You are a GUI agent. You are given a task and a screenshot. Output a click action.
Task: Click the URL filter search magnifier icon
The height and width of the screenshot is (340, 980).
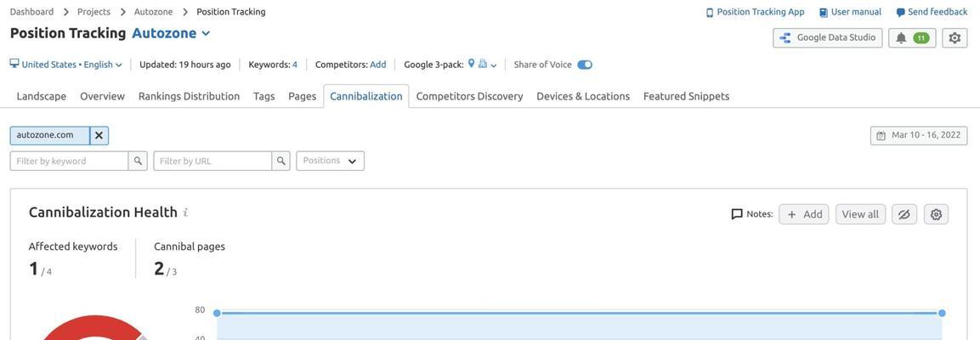(281, 161)
